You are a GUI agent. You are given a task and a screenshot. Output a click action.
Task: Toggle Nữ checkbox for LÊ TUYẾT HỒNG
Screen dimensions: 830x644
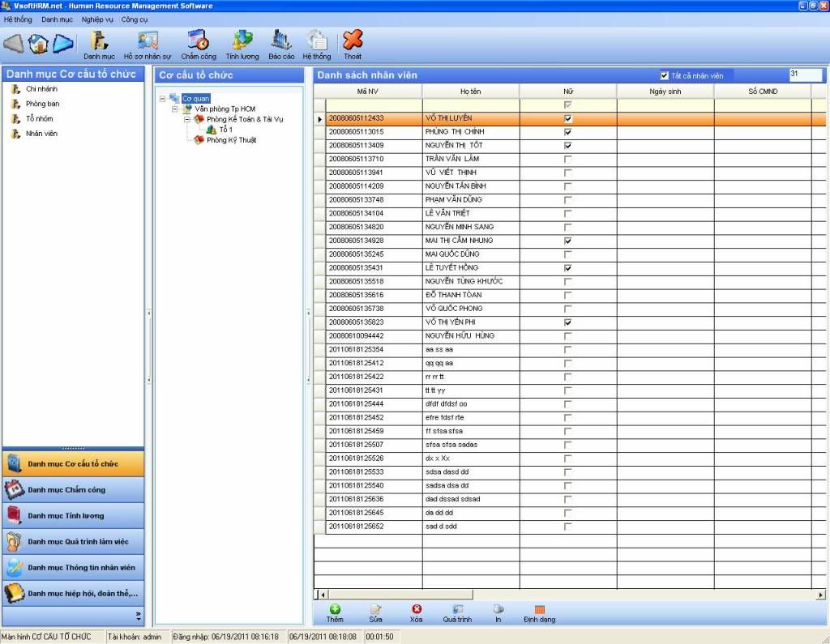tap(568, 268)
